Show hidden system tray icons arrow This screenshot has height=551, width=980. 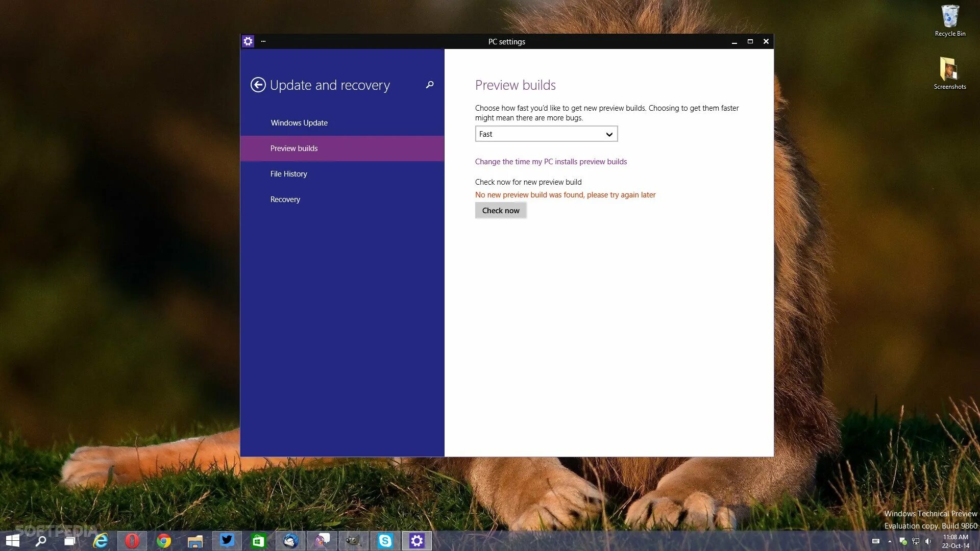click(x=890, y=541)
